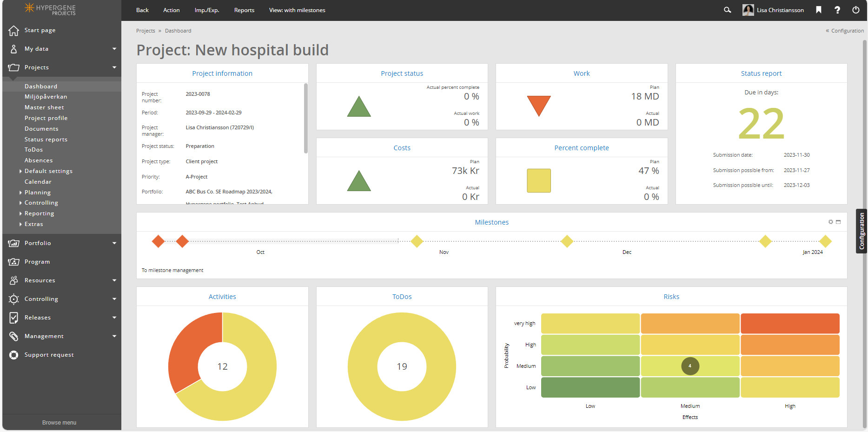Click To milestone management link
868x432 pixels.
pos(172,270)
